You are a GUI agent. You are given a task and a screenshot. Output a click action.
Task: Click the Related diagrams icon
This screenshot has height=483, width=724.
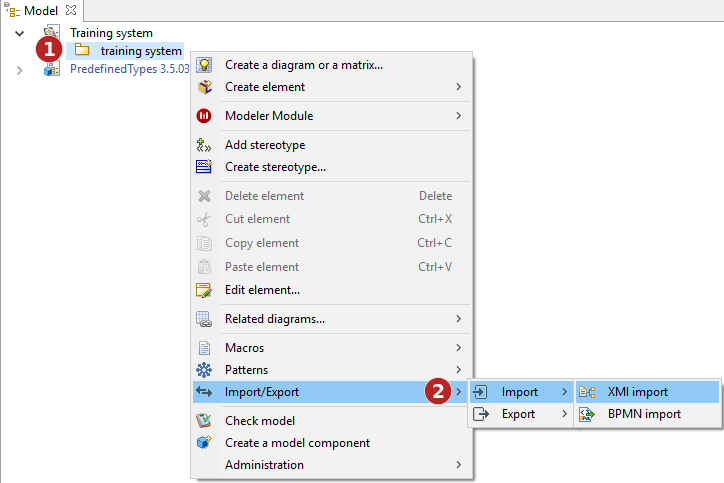(204, 319)
